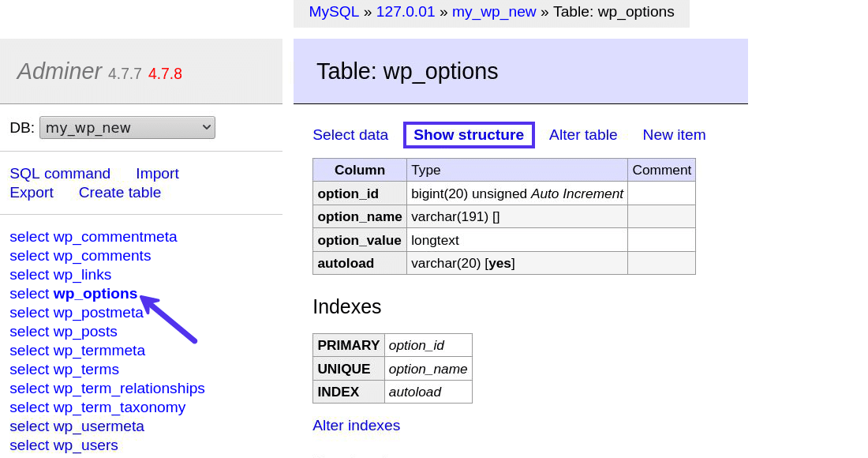Open the wp_comments table
The width and height of the screenshot is (868, 458).
tap(80, 255)
